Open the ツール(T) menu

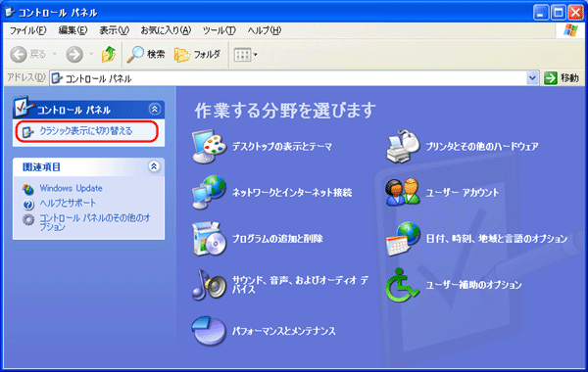point(219,30)
